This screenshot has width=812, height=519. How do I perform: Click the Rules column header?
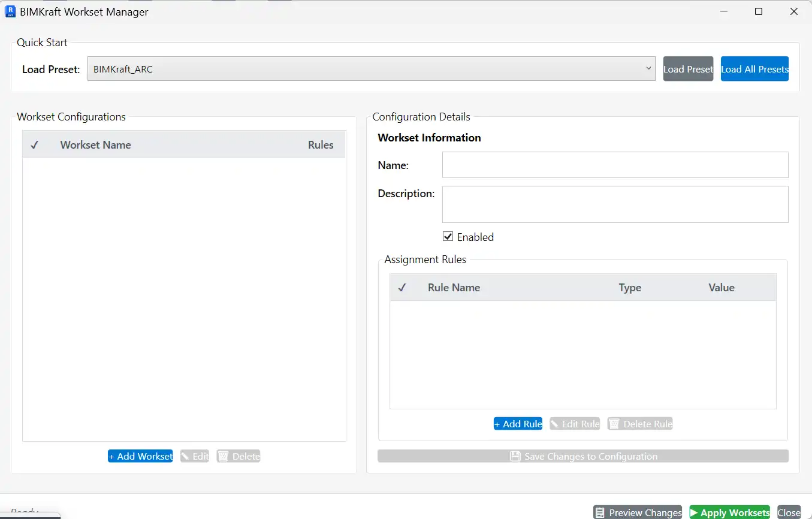(x=321, y=144)
